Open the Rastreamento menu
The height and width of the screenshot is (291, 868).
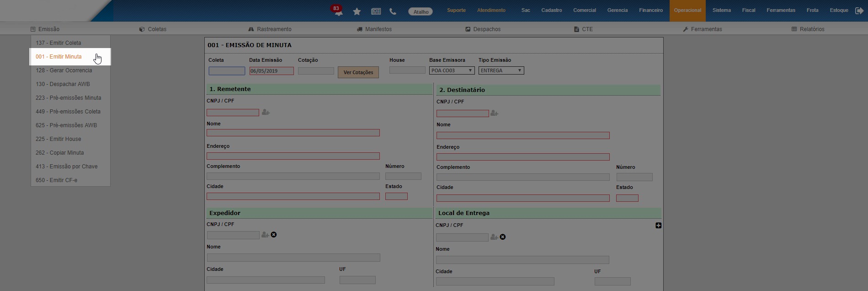270,29
